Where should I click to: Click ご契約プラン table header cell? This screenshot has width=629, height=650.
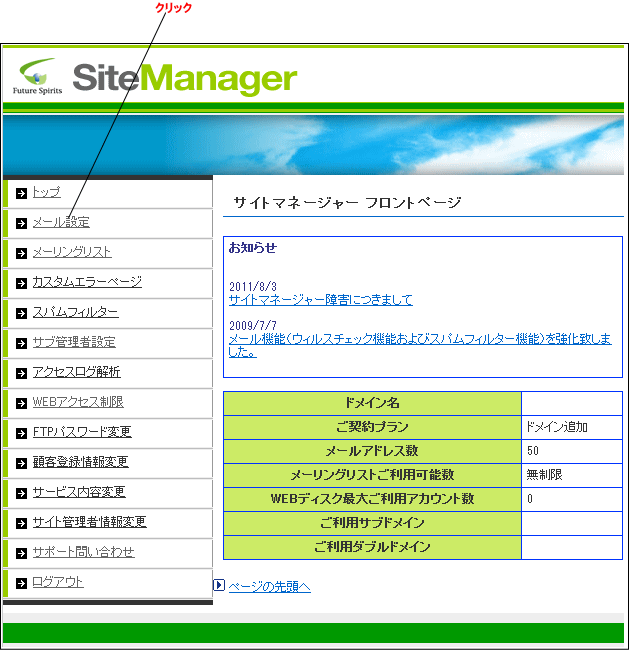pyautogui.click(x=372, y=427)
